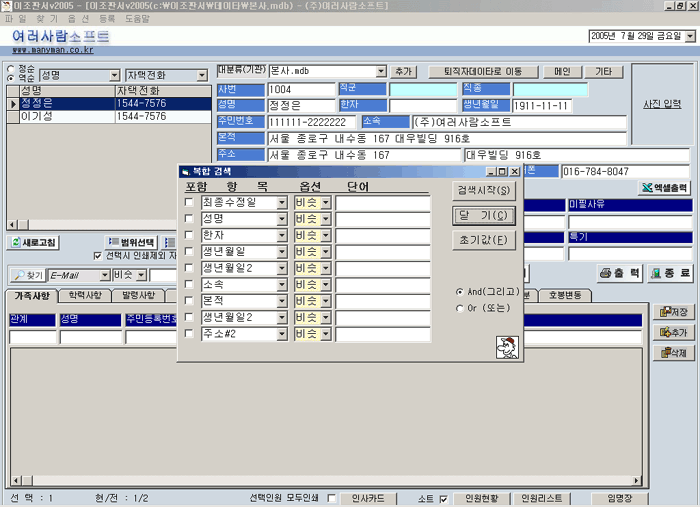The height and width of the screenshot is (507, 700).
Task: Click the cartoon character icon in search dialog
Action: 506,347
